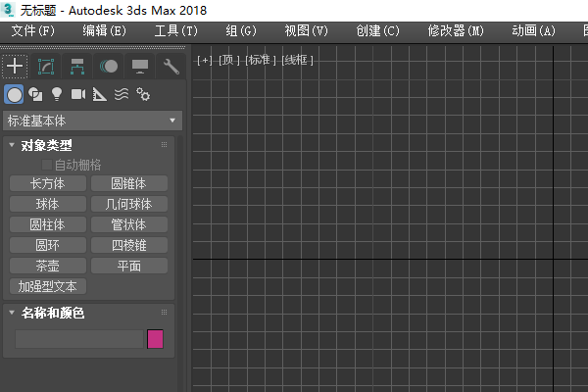Image resolution: width=588 pixels, height=392 pixels.
Task: Open the 文件(F) menu
Action: [x=33, y=30]
